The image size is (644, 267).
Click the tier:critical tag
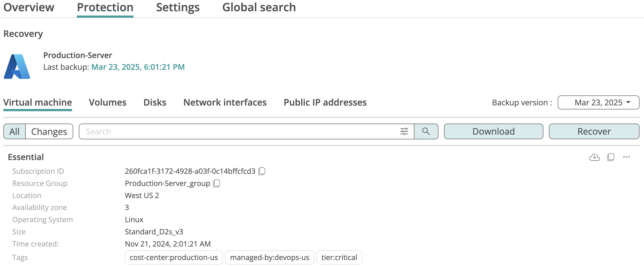[339, 258]
